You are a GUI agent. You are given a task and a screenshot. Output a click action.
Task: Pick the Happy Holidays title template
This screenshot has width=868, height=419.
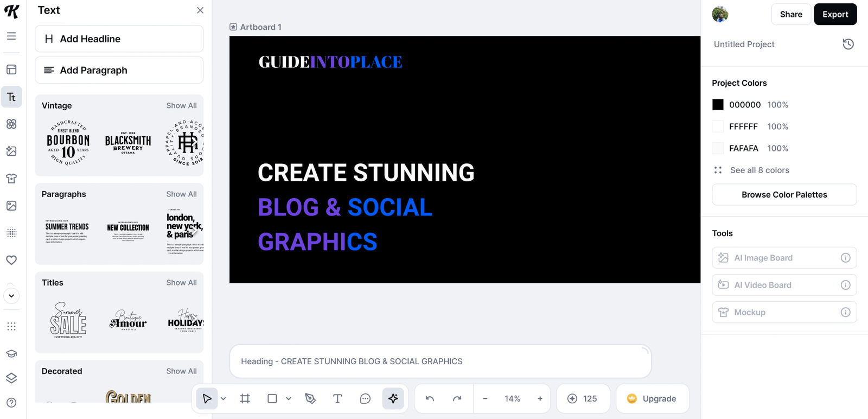(186, 321)
